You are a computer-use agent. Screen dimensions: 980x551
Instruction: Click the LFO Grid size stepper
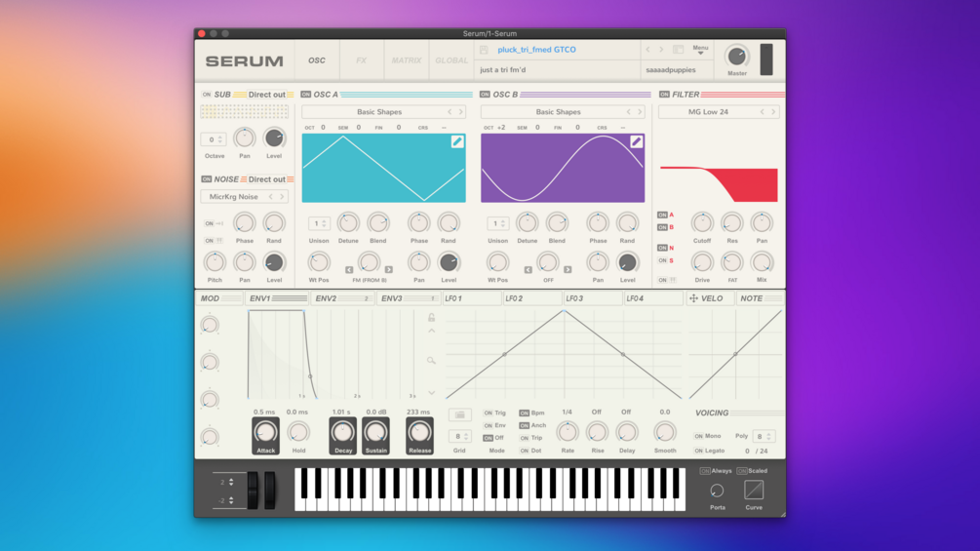(x=459, y=436)
